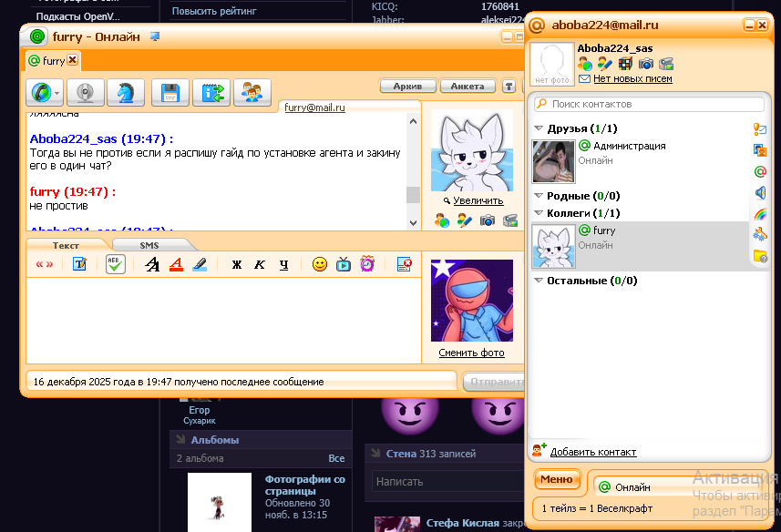This screenshot has width=781, height=532.
Task: Start a group conference chat
Action: click(x=252, y=93)
